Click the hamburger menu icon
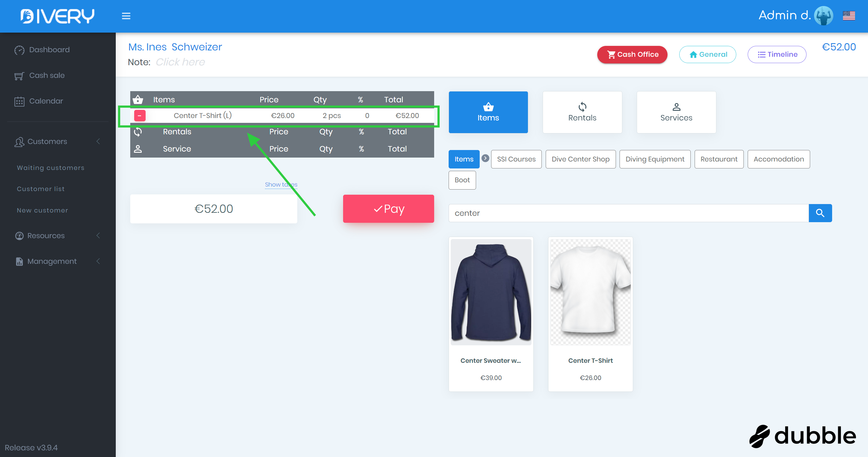 click(126, 16)
